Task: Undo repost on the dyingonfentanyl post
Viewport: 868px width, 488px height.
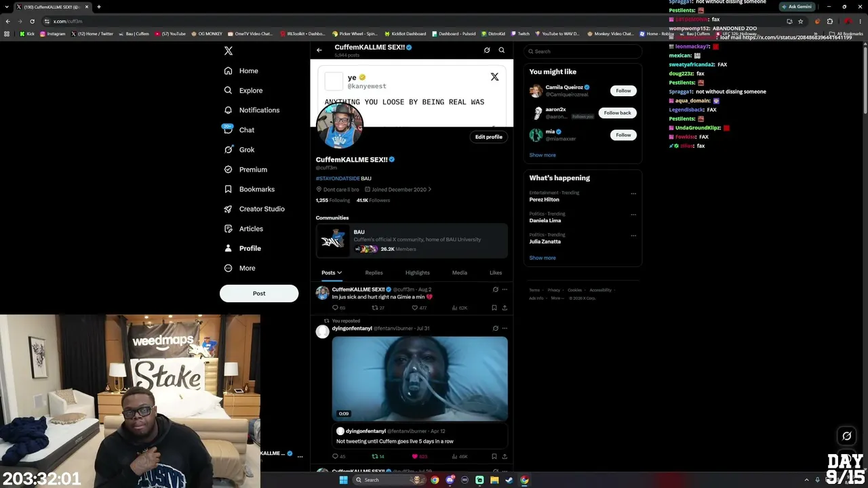Action: click(x=374, y=456)
